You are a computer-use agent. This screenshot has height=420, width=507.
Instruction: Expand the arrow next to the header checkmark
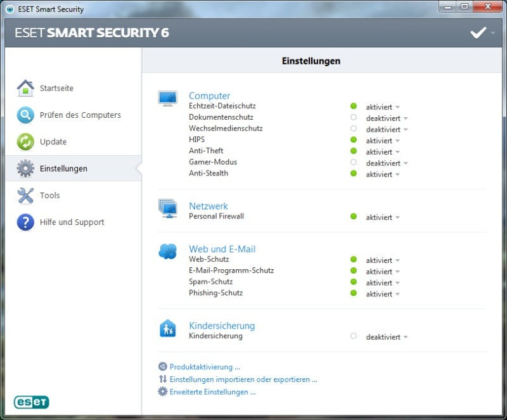(x=493, y=33)
